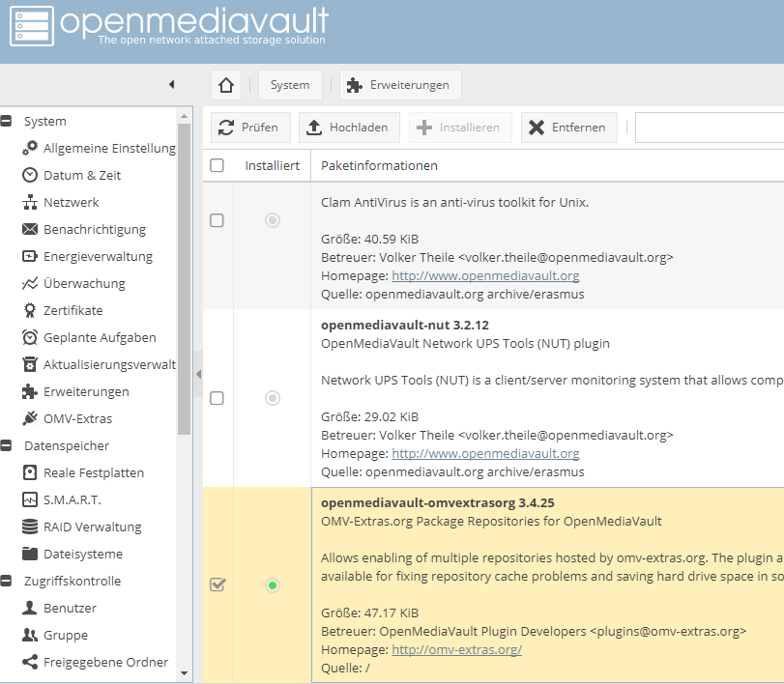
Task: Uncheck the openmediavault-omvextrasorg package checkbox
Action: point(218,584)
